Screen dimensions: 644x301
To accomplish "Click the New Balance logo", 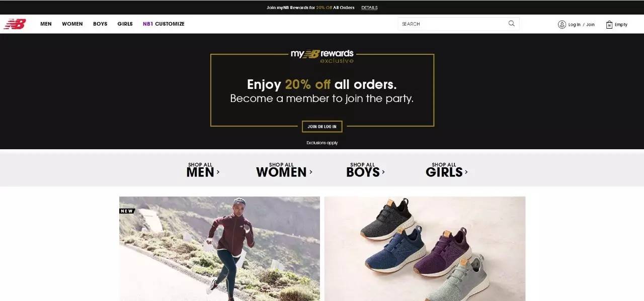I will 15,24.
